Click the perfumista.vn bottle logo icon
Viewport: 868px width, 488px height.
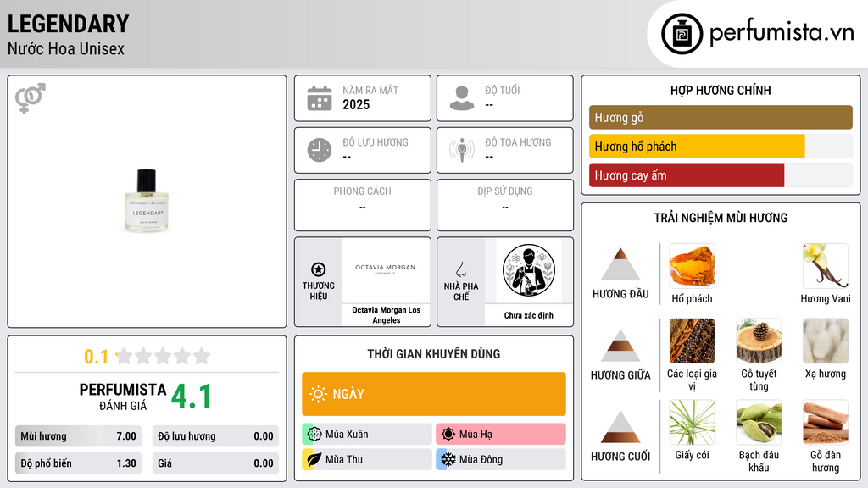coord(682,34)
